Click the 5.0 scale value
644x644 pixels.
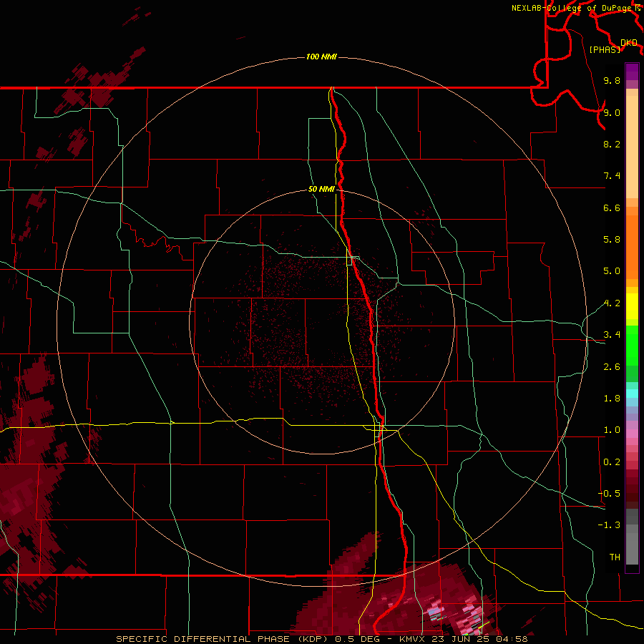pyautogui.click(x=612, y=271)
